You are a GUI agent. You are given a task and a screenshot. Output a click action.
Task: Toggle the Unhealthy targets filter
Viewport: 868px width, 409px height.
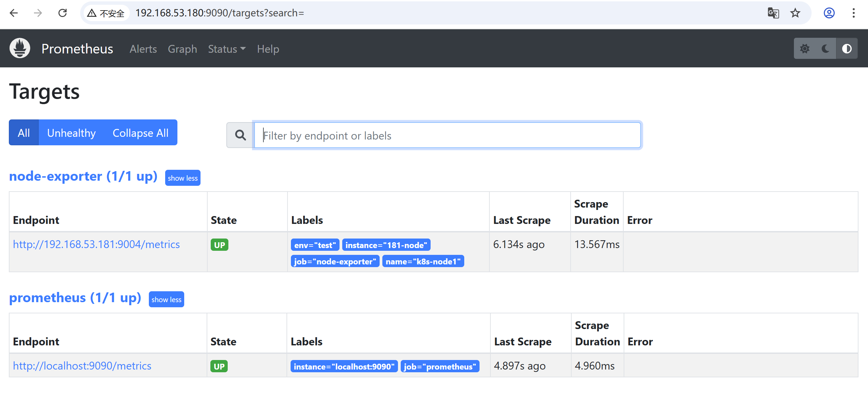click(x=71, y=133)
